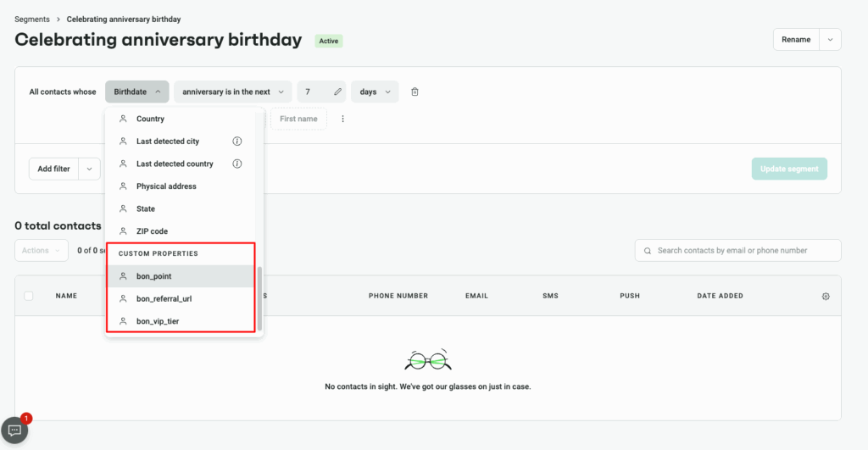Click info icon for Last detected city
This screenshot has height=450, width=868.
point(237,142)
